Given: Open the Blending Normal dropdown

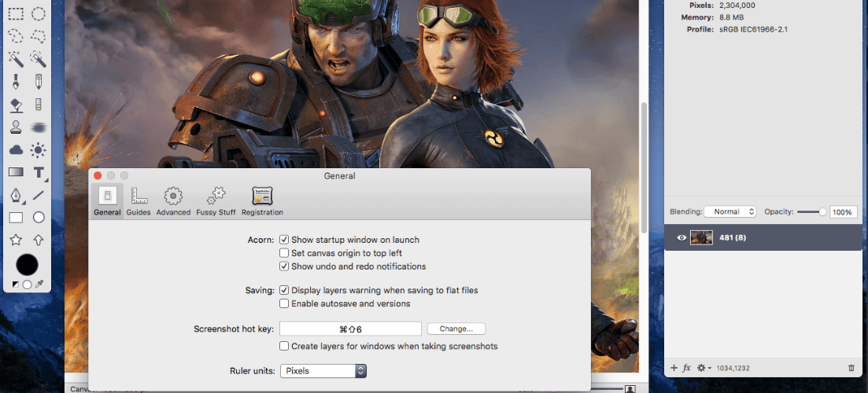Looking at the screenshot, I should 730,211.
